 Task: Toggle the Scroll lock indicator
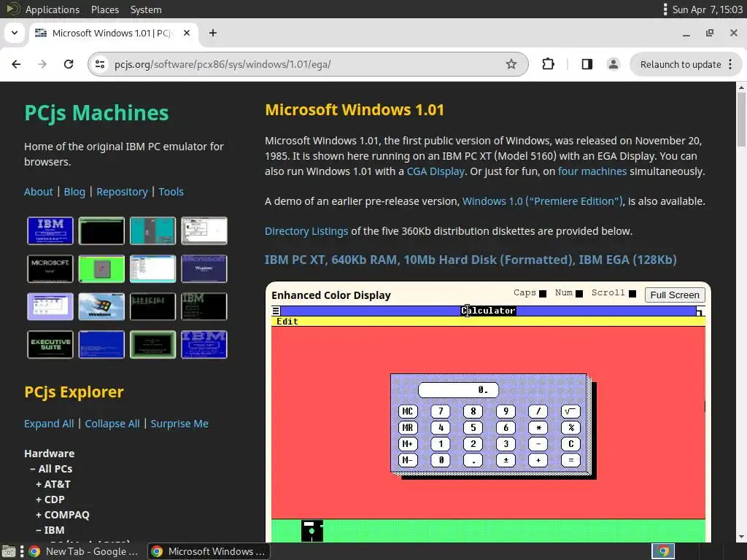coord(632,294)
